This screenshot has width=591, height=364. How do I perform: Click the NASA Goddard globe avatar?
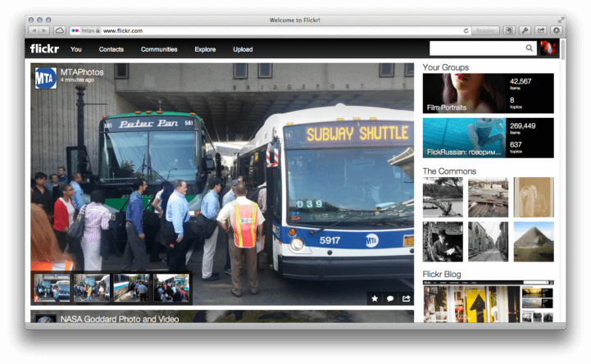point(46,319)
